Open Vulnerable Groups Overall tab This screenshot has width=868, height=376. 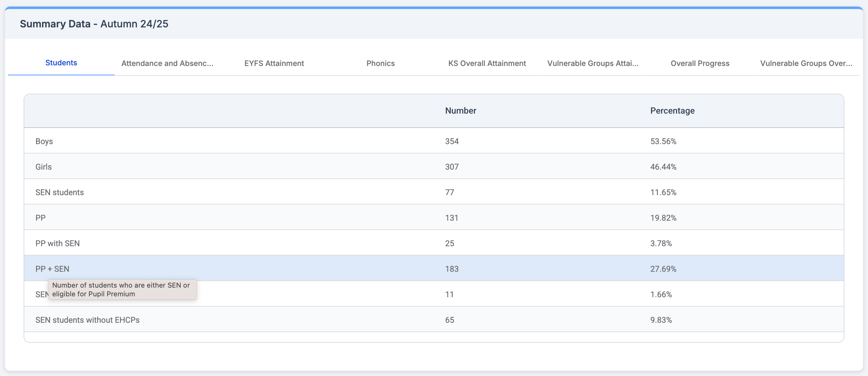(x=806, y=63)
